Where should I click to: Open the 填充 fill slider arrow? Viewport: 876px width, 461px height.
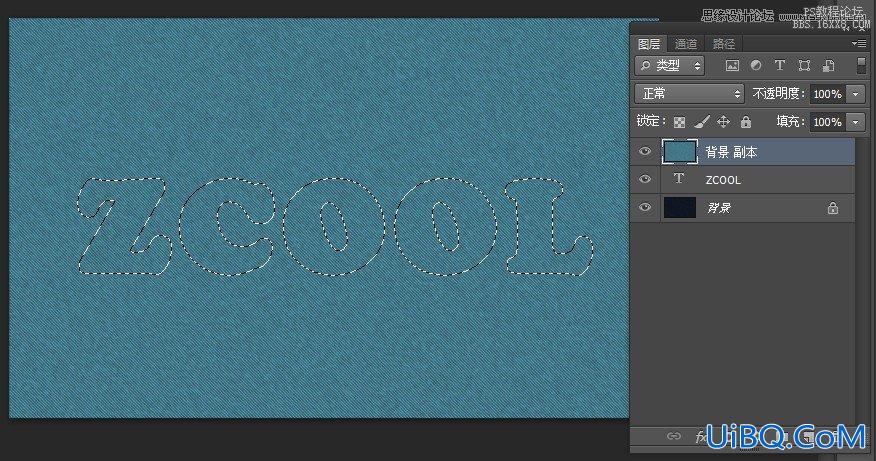[x=855, y=122]
